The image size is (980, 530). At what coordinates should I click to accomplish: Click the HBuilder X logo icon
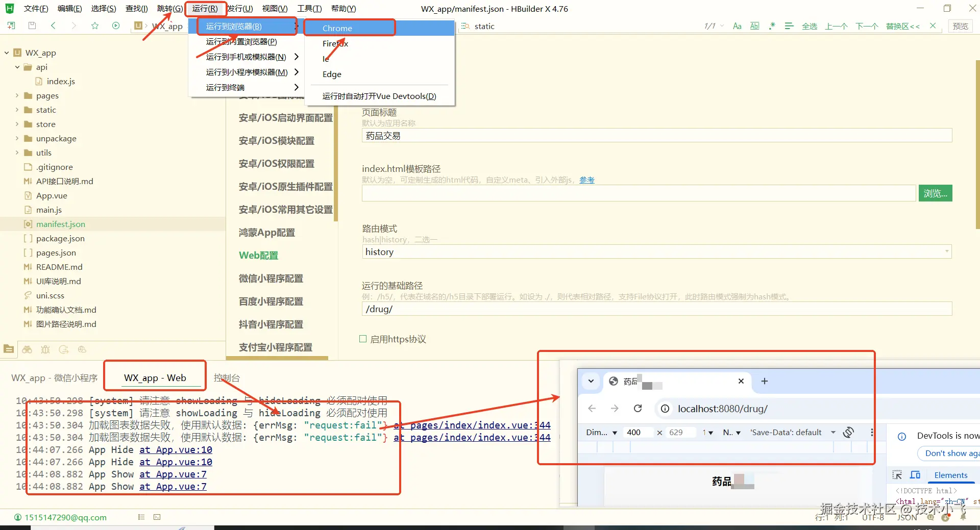9,9
